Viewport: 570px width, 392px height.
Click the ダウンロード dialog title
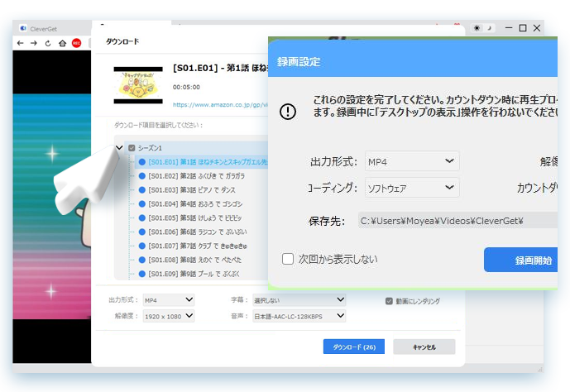(122, 41)
